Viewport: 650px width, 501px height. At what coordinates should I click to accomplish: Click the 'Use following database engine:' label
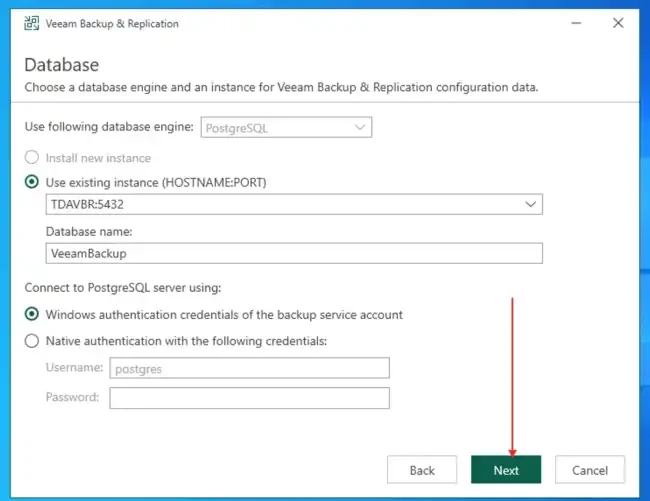pyautogui.click(x=109, y=127)
